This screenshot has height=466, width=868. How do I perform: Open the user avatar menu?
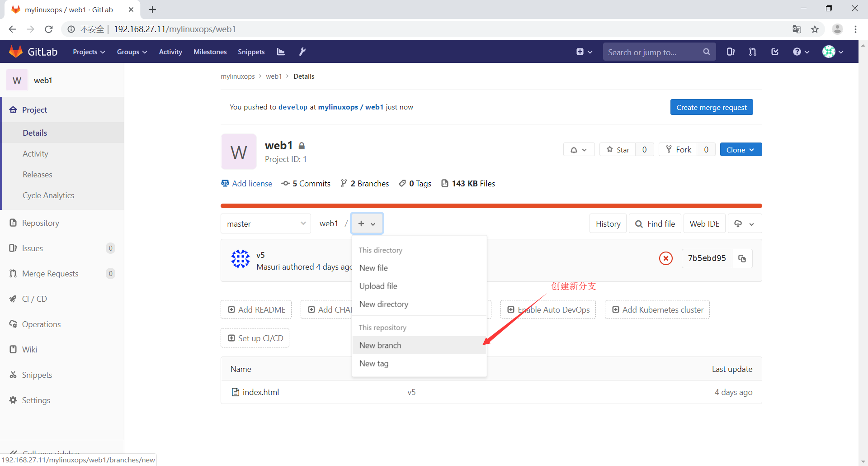click(833, 52)
